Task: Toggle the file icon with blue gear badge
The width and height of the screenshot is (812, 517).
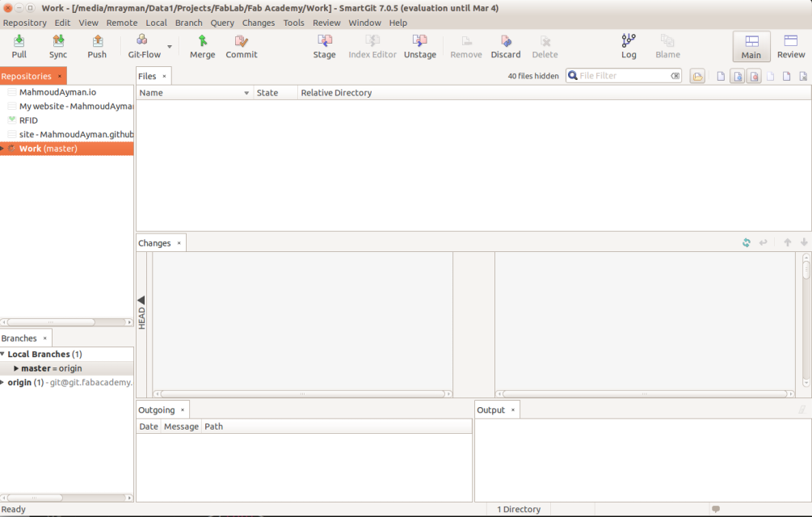Action: [738, 76]
